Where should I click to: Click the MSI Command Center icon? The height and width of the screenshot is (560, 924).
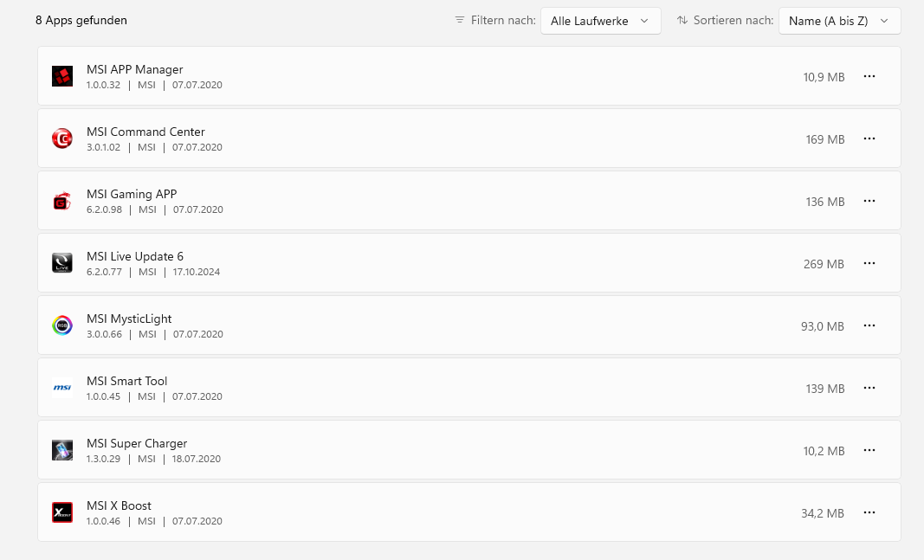click(61, 138)
